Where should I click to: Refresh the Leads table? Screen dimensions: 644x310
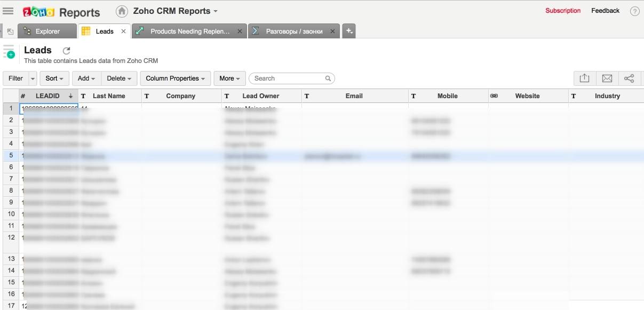[x=66, y=51]
